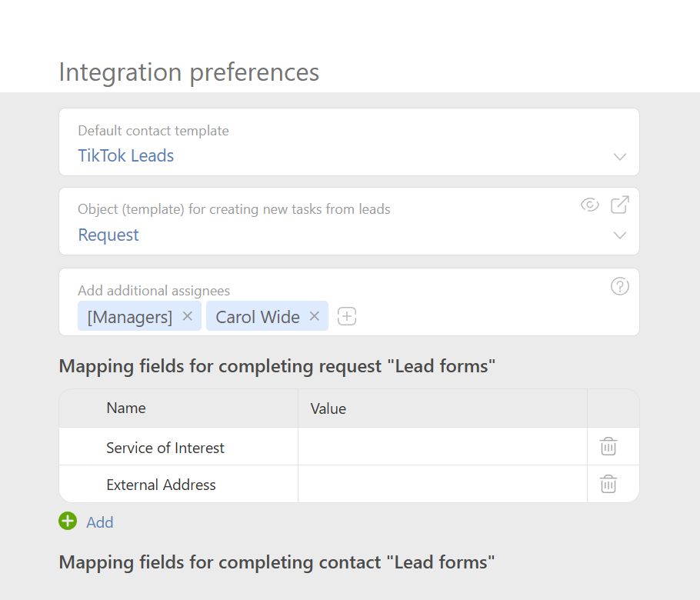Click the Add link below the mapping table
The height and width of the screenshot is (600, 700).
coord(99,522)
